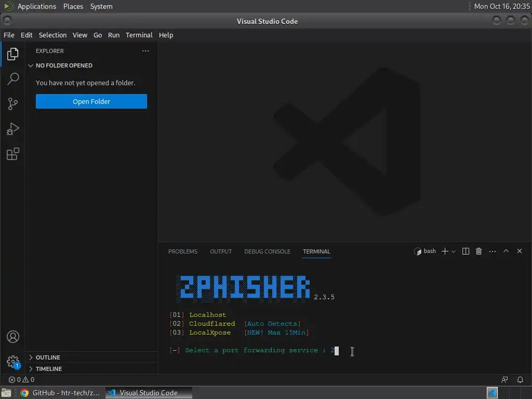The height and width of the screenshot is (399, 532).
Task: Open Explorer Views and More Actions ellipsis
Action: coord(145,51)
